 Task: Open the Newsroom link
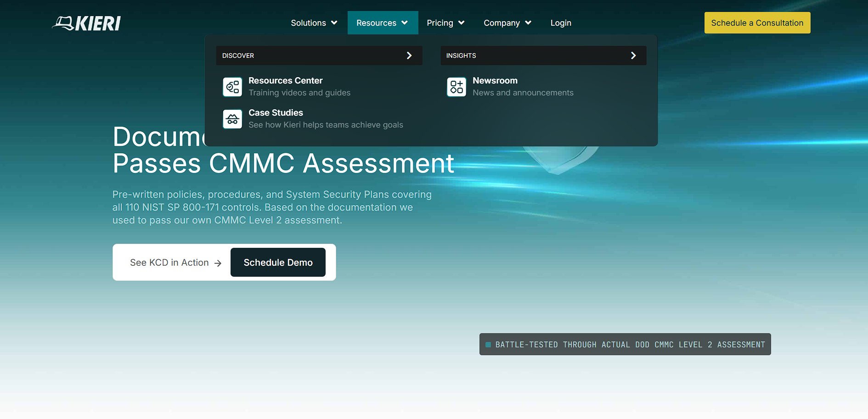click(495, 81)
